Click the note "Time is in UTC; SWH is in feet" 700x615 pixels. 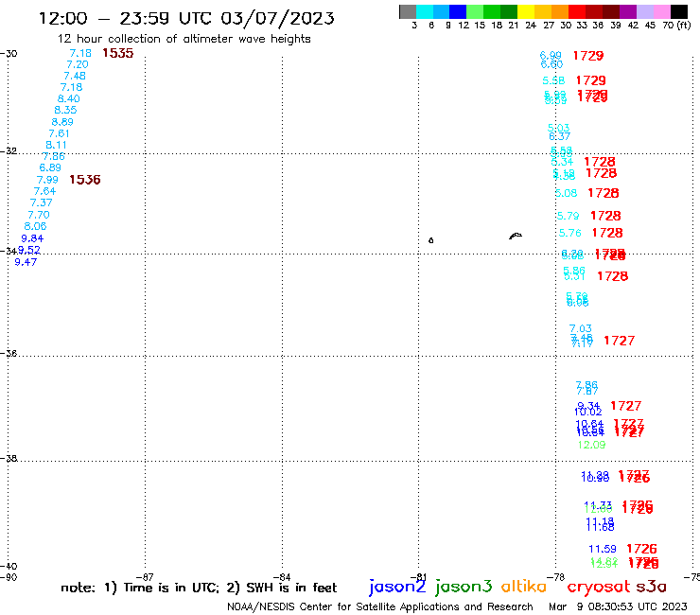click(x=199, y=588)
